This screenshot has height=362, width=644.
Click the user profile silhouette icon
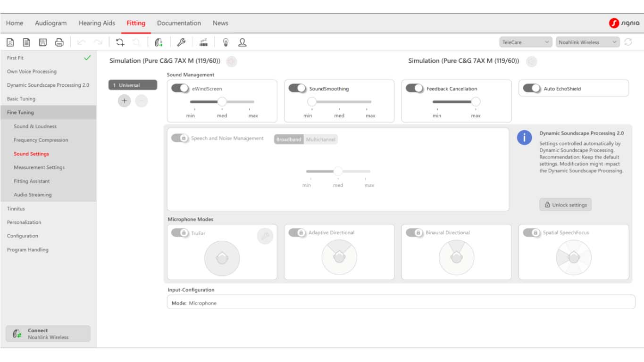(242, 42)
